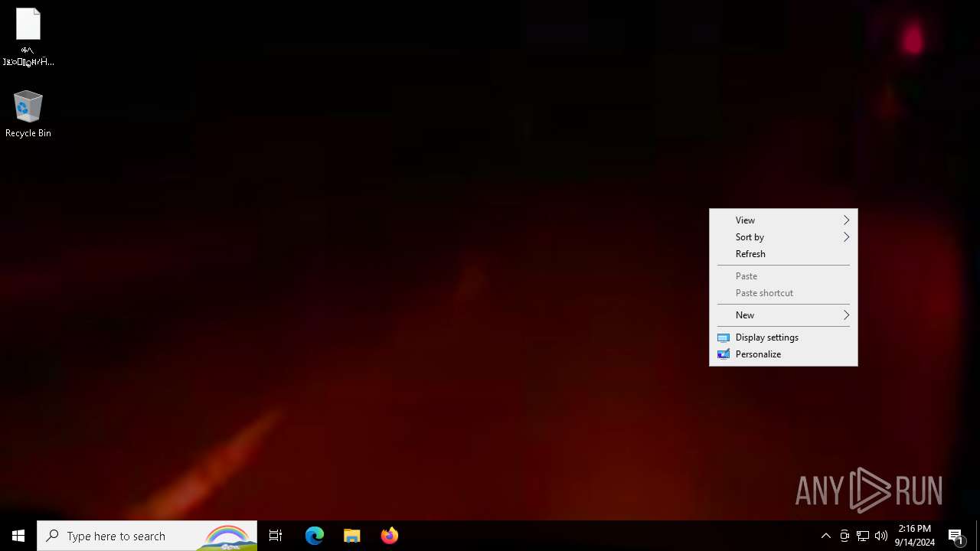Open the network status tray icon

click(x=863, y=536)
